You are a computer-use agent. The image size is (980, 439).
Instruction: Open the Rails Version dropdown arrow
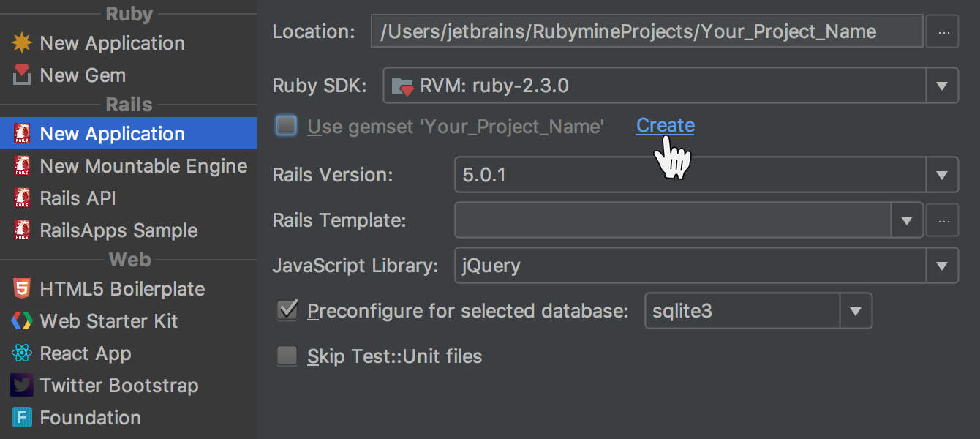[942, 176]
